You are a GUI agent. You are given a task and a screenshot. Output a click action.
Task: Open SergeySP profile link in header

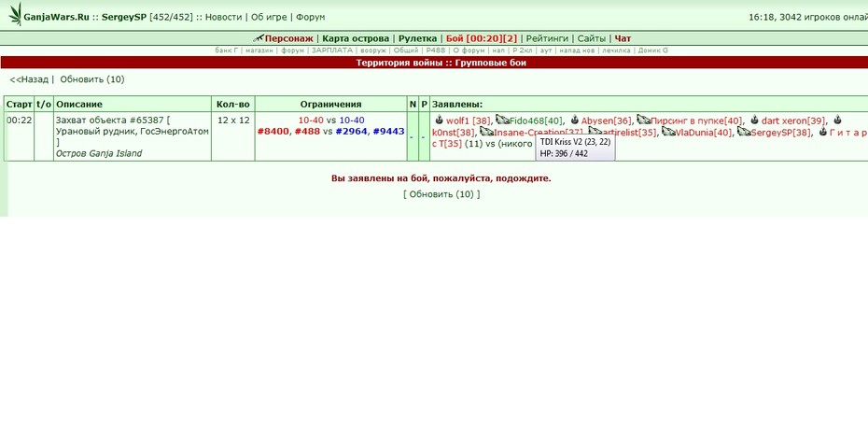point(124,17)
